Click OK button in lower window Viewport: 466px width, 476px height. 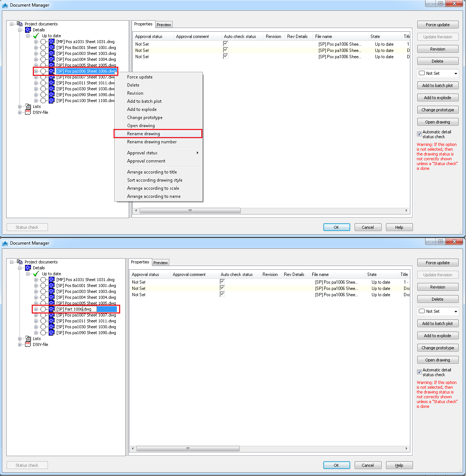[337, 465]
